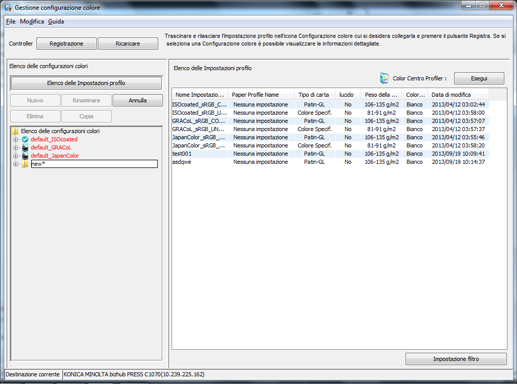The image size is (517, 384).
Task: Select the default_JapanColor configuration
Action: coord(55,156)
